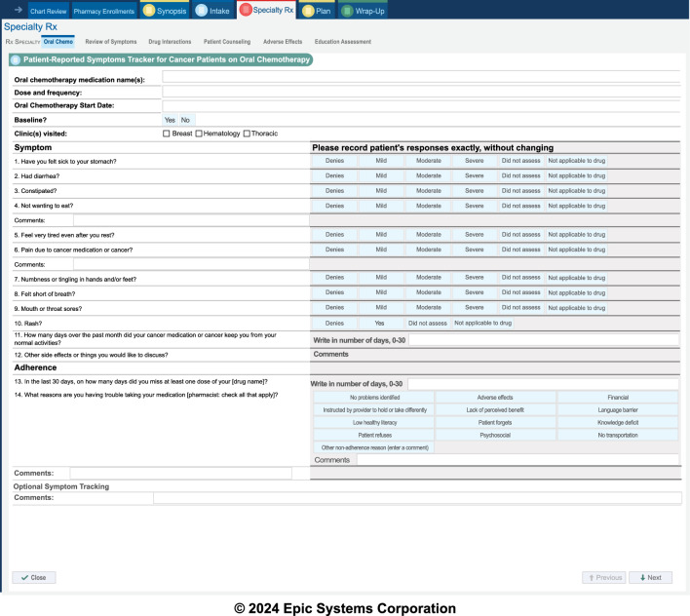Tick the Hematology clinic checkbox
Viewport: 690px width, 616px height.
pyautogui.click(x=199, y=134)
